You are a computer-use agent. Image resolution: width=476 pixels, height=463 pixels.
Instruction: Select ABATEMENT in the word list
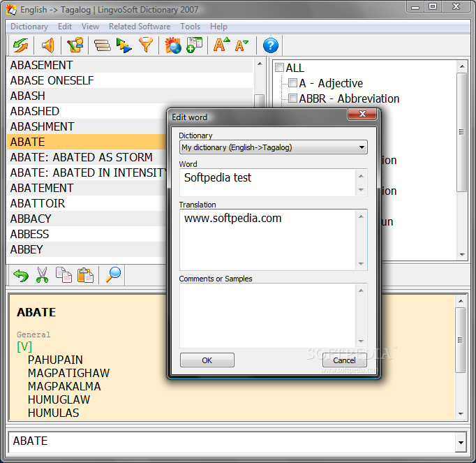click(87, 188)
